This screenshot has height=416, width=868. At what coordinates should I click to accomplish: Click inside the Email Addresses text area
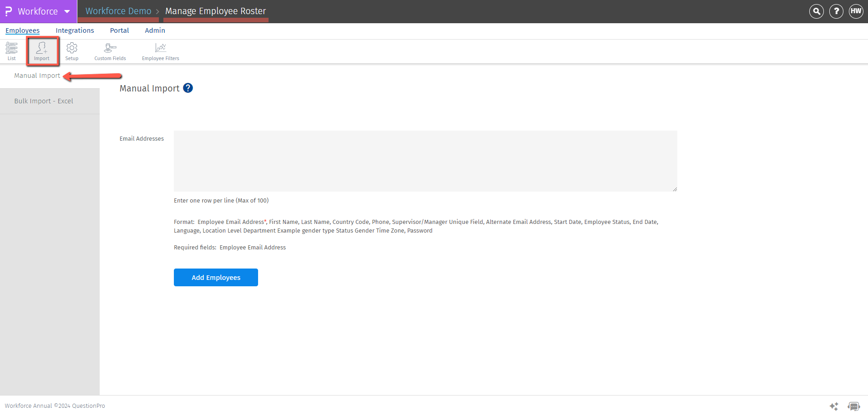coord(425,161)
